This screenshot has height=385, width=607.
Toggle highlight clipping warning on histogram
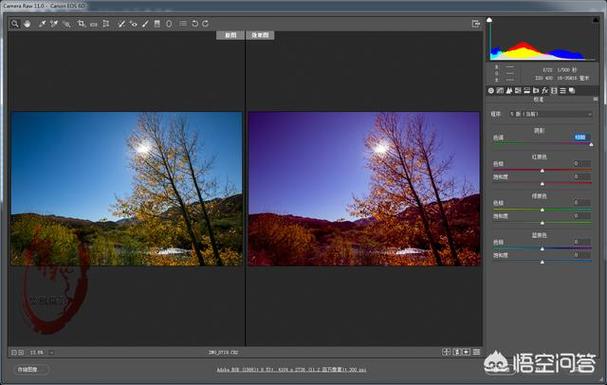[x=595, y=20]
